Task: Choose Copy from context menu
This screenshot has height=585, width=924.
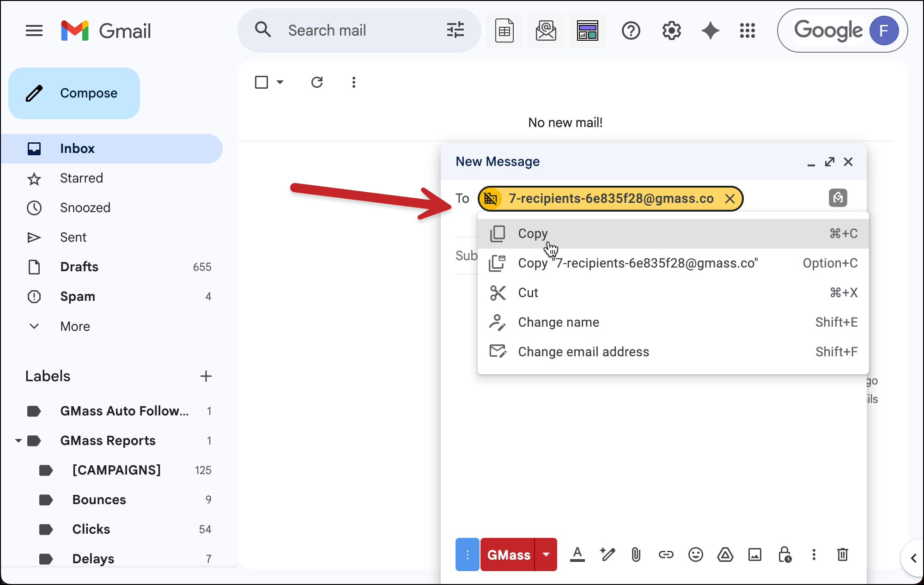Action: pos(533,233)
